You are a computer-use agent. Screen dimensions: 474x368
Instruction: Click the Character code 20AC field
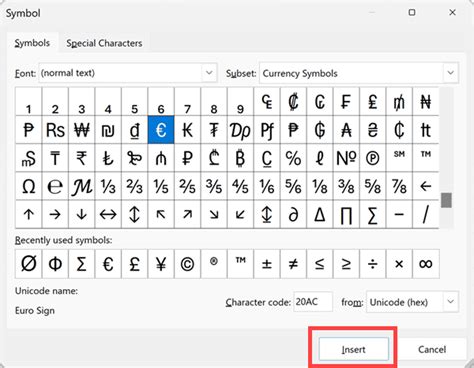313,302
